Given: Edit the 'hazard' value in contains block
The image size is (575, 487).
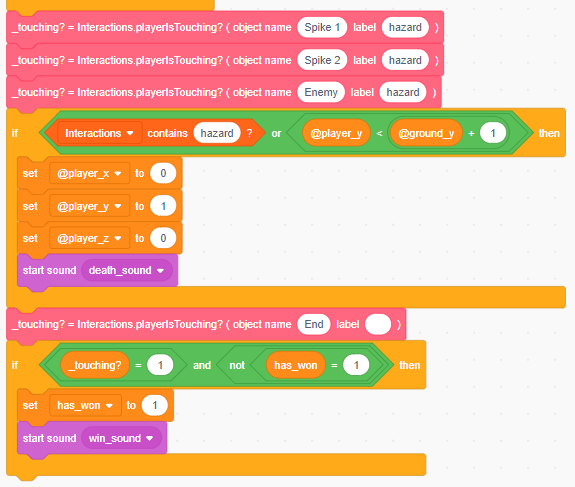Looking at the screenshot, I should click(217, 133).
